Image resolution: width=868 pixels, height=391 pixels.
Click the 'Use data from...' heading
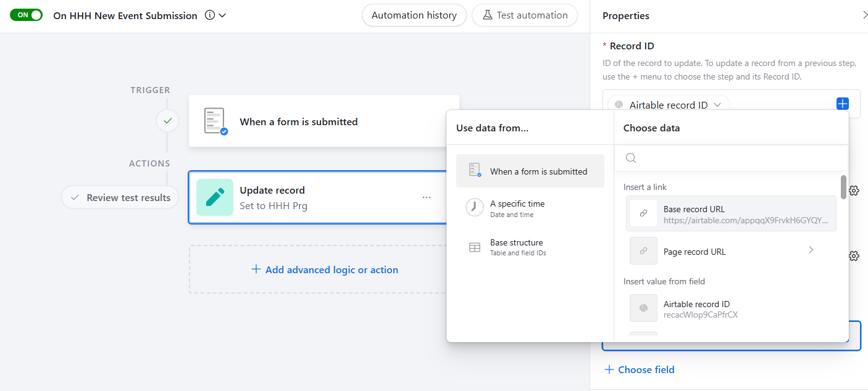point(493,128)
